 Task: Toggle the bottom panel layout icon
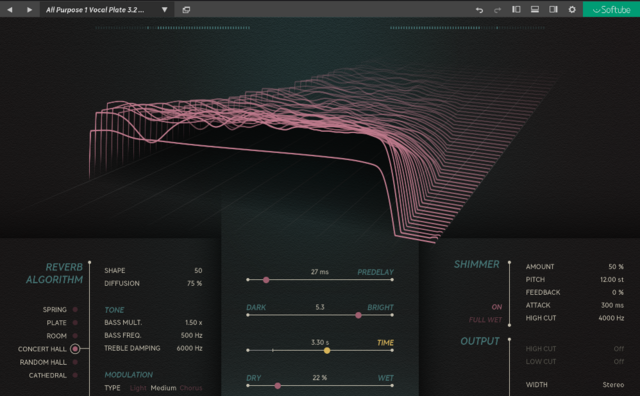535,9
